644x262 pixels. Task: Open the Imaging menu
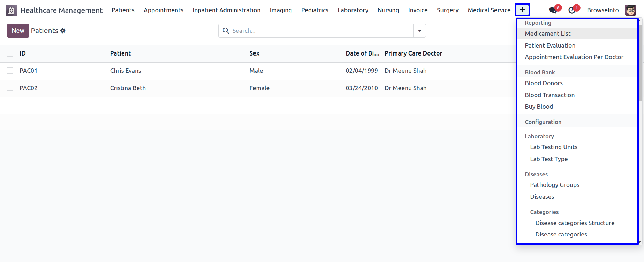tap(281, 10)
